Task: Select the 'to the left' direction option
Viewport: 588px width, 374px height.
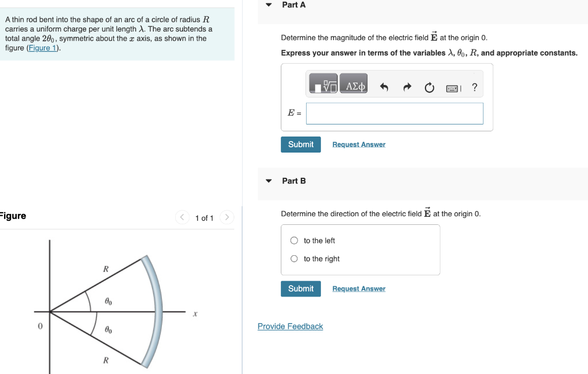Action: (x=293, y=240)
